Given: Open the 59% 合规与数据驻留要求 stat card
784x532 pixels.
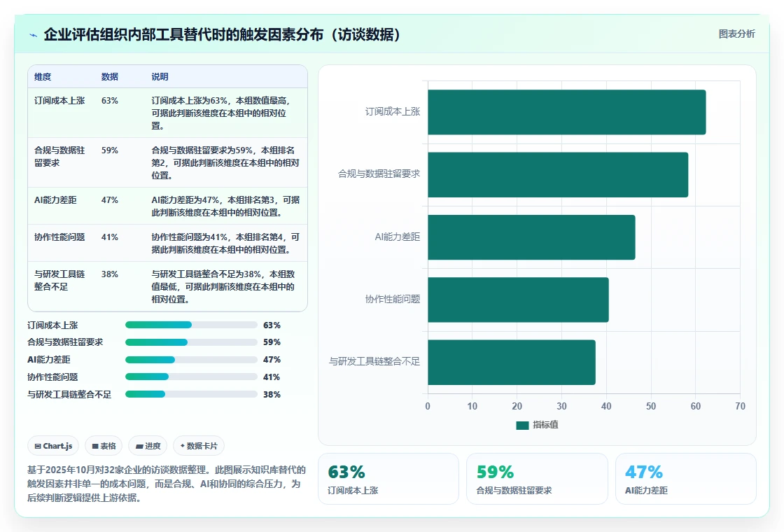Looking at the screenshot, I should pos(537,479).
